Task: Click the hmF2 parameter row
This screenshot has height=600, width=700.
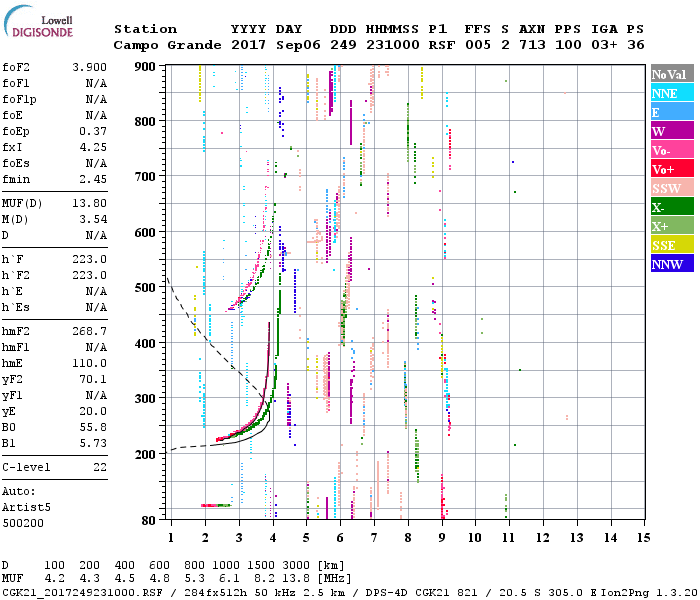Action: [55, 331]
